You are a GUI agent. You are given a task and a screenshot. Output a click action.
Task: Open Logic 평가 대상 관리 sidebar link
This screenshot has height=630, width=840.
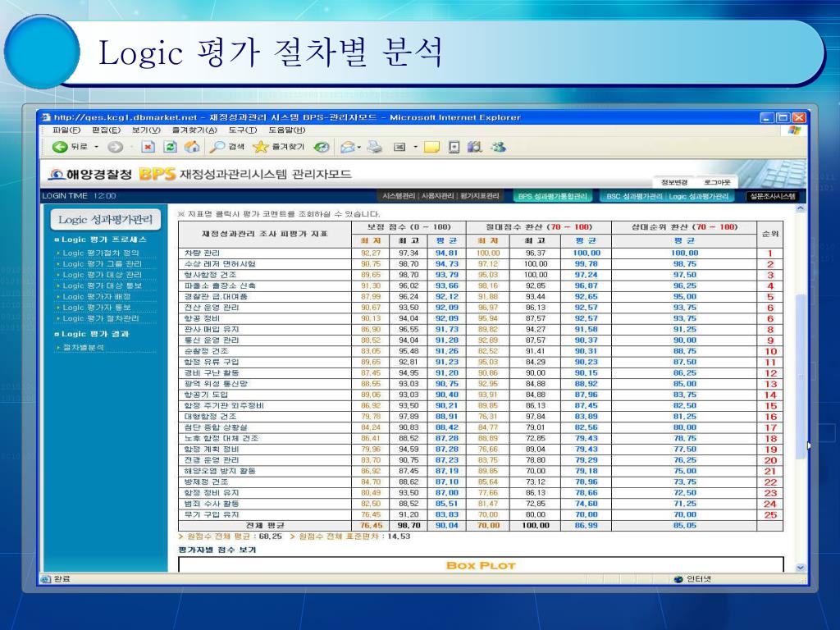pos(103,275)
